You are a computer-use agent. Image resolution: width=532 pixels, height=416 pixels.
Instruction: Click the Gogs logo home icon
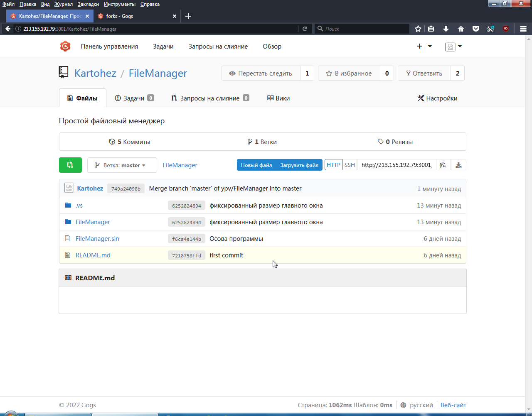pyautogui.click(x=65, y=46)
